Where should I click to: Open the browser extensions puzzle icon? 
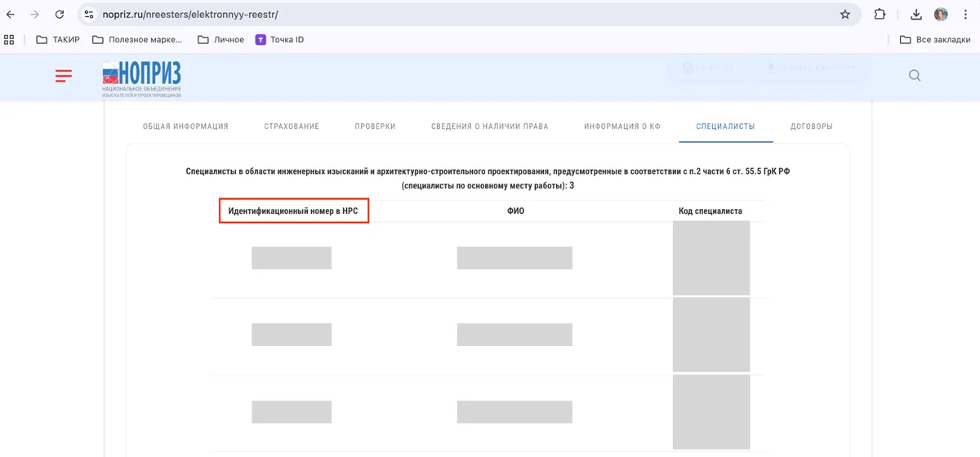point(880,15)
